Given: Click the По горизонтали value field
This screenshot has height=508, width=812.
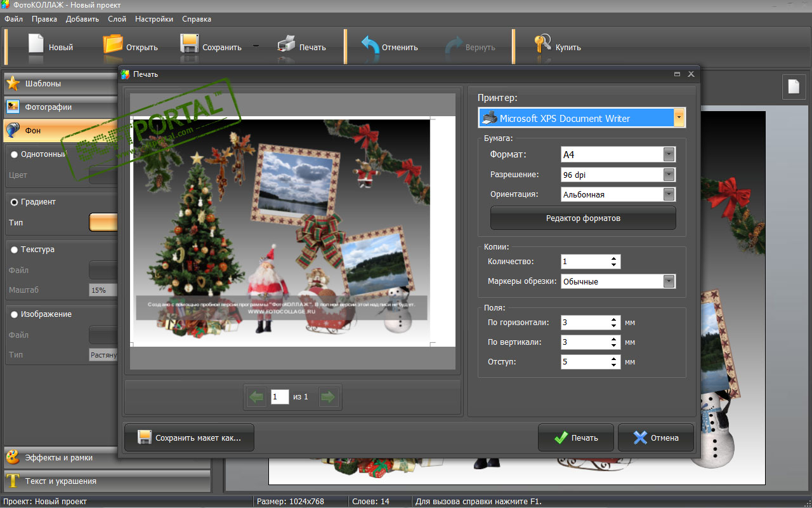Looking at the screenshot, I should click(x=586, y=323).
